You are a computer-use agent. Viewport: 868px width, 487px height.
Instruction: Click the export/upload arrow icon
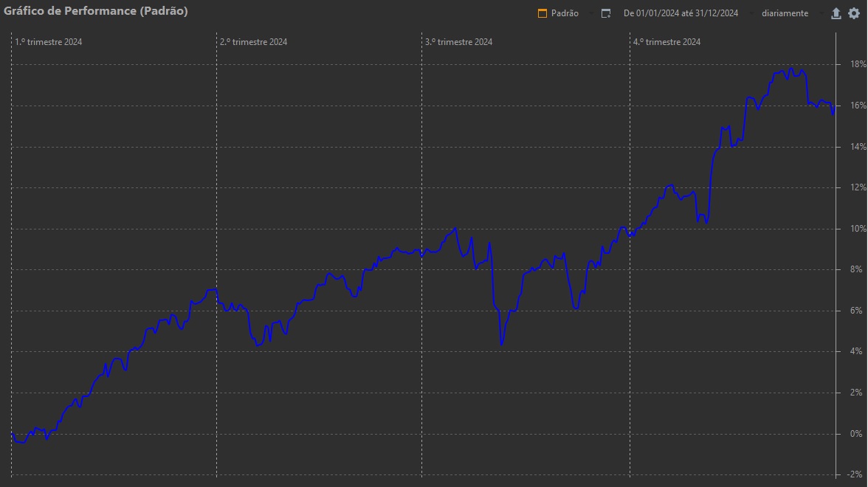pyautogui.click(x=836, y=13)
